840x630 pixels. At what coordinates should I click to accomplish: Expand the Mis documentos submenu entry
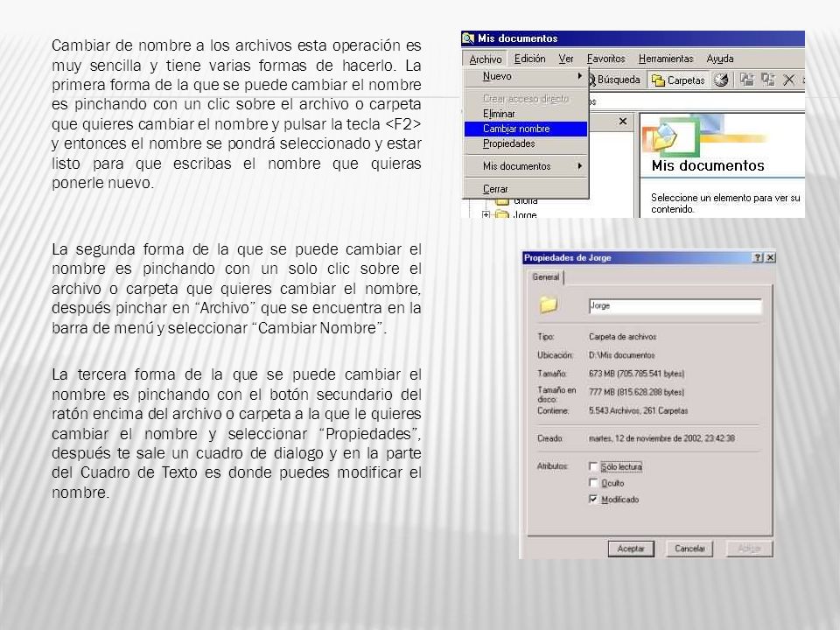tap(526, 166)
